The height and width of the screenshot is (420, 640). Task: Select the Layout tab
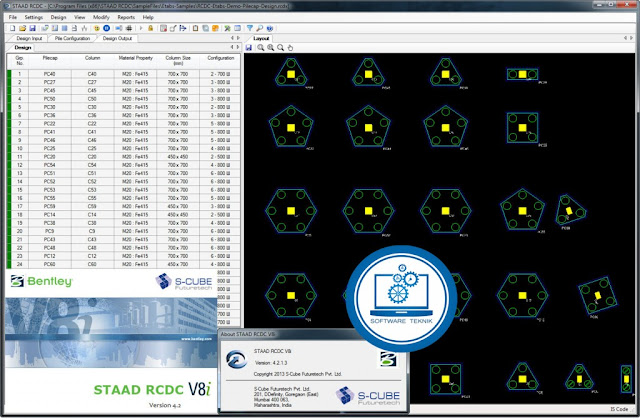click(261, 38)
